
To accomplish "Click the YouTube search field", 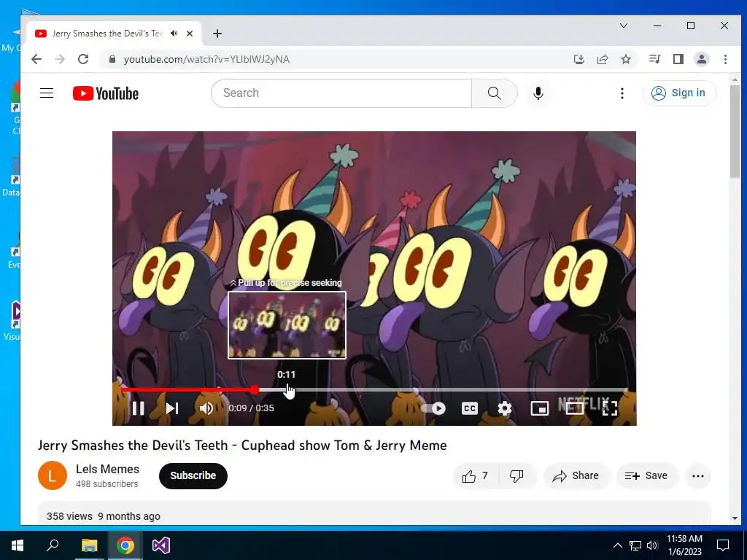I will (341, 93).
